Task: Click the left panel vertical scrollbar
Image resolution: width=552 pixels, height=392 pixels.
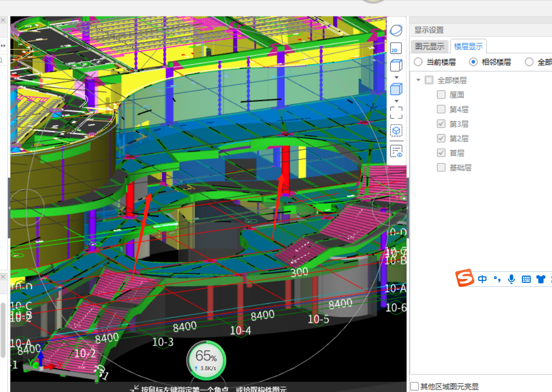Action: point(3,330)
